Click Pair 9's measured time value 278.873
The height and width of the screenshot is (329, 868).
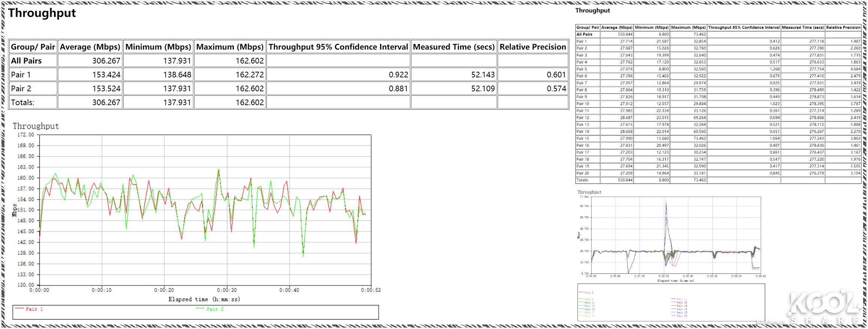817,97
